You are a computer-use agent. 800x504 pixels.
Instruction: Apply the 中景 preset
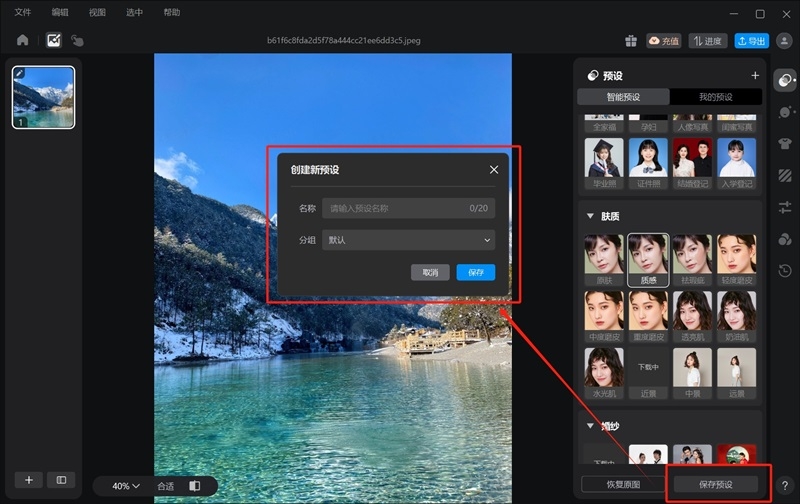692,373
